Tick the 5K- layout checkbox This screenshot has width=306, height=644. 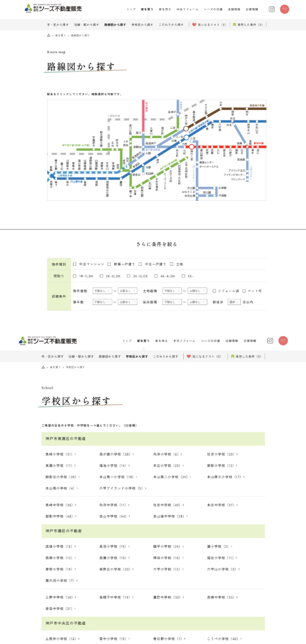tap(183, 276)
